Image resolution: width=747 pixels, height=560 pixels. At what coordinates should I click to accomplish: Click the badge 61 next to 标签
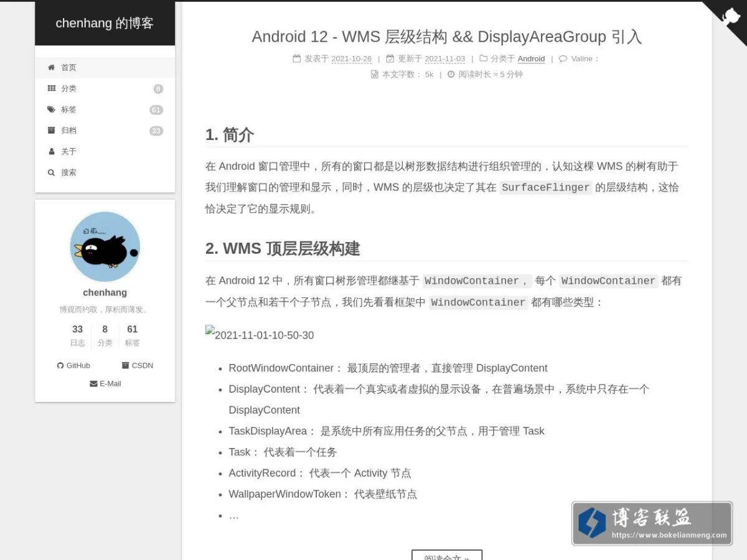pyautogui.click(x=156, y=110)
